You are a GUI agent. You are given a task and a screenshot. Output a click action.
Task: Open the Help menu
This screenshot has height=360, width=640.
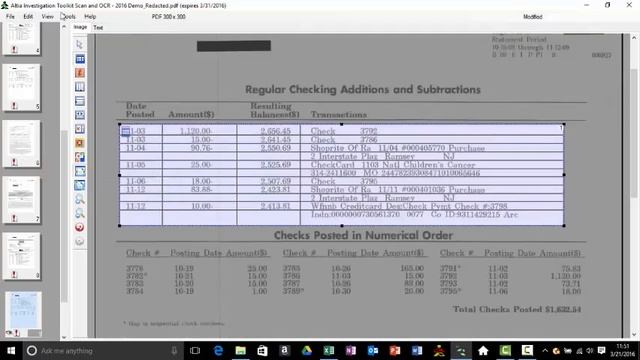coord(90,17)
